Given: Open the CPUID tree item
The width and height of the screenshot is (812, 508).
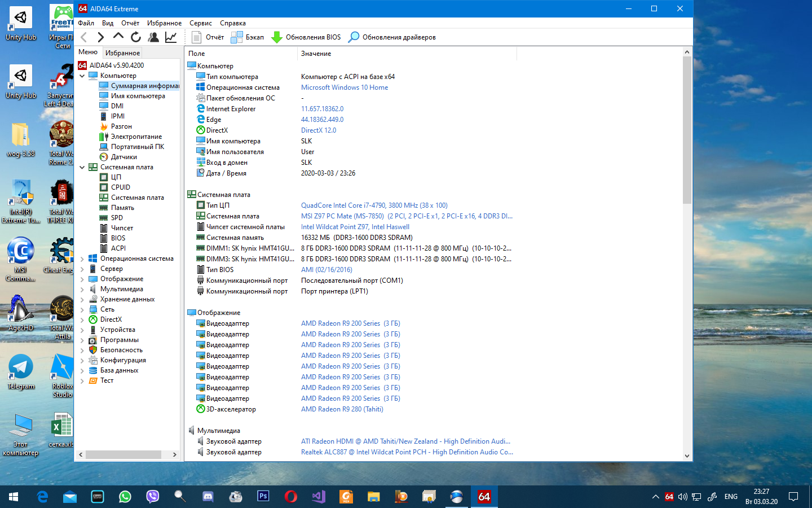Looking at the screenshot, I should tap(115, 187).
